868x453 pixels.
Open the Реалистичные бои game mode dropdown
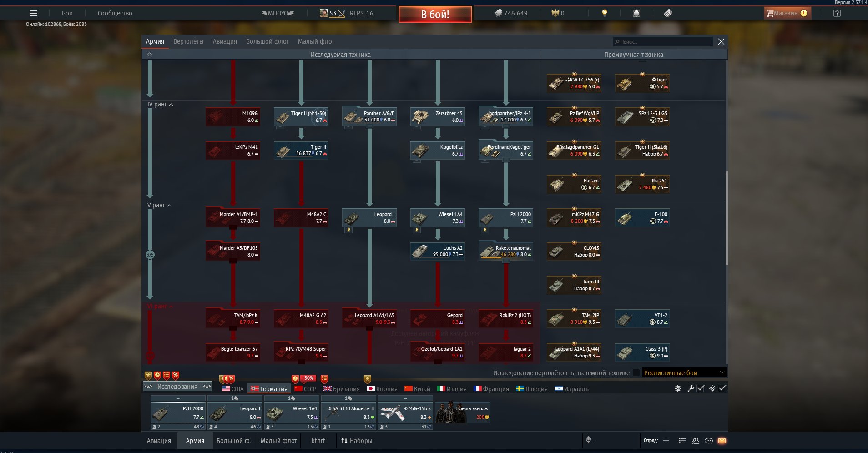tap(684, 373)
